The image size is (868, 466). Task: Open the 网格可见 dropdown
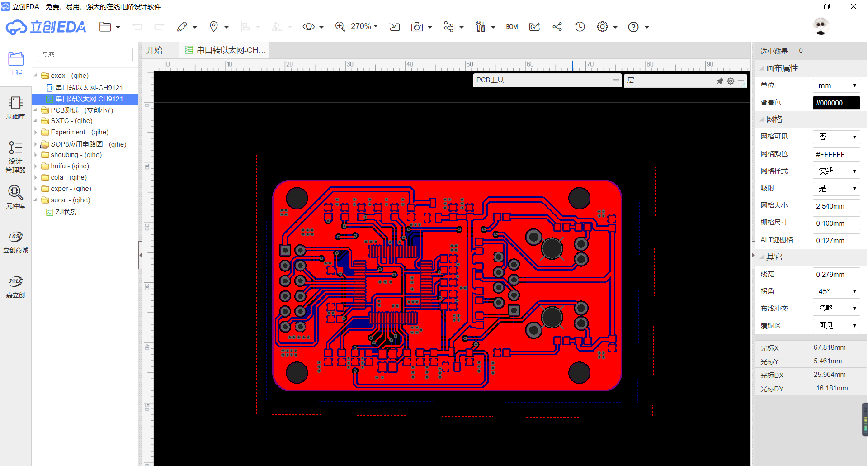pyautogui.click(x=836, y=137)
